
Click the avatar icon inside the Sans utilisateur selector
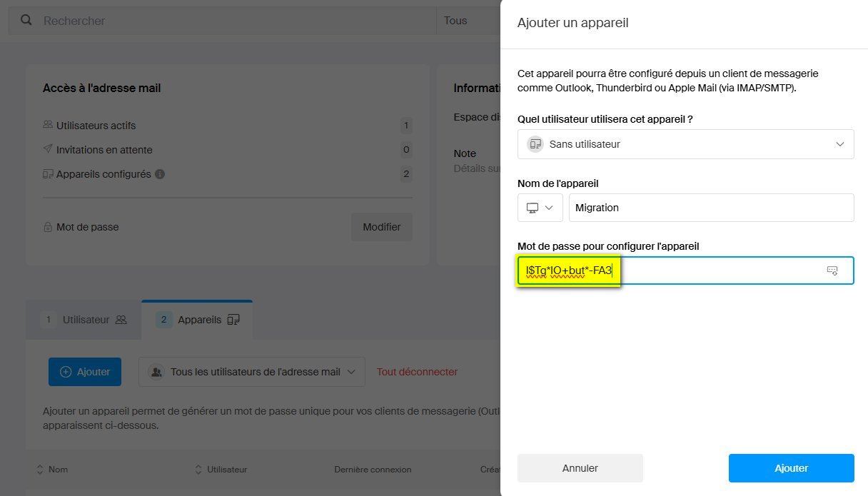535,143
